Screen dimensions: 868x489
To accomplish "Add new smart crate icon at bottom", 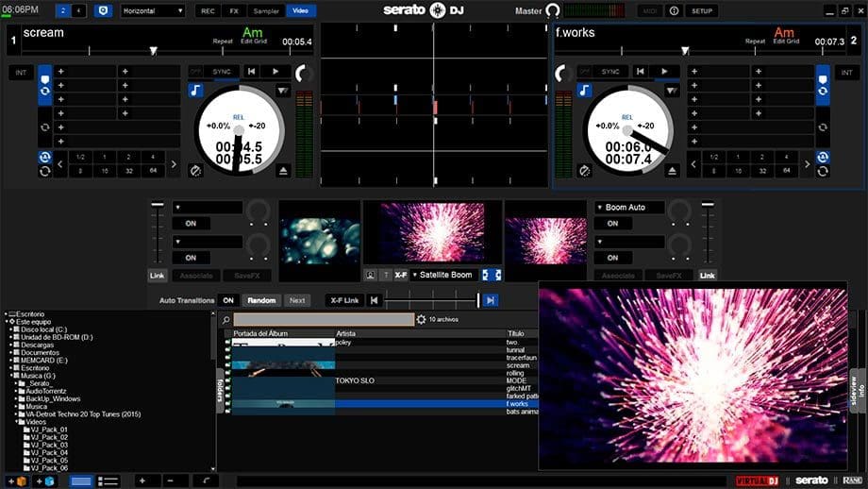I will [45, 481].
